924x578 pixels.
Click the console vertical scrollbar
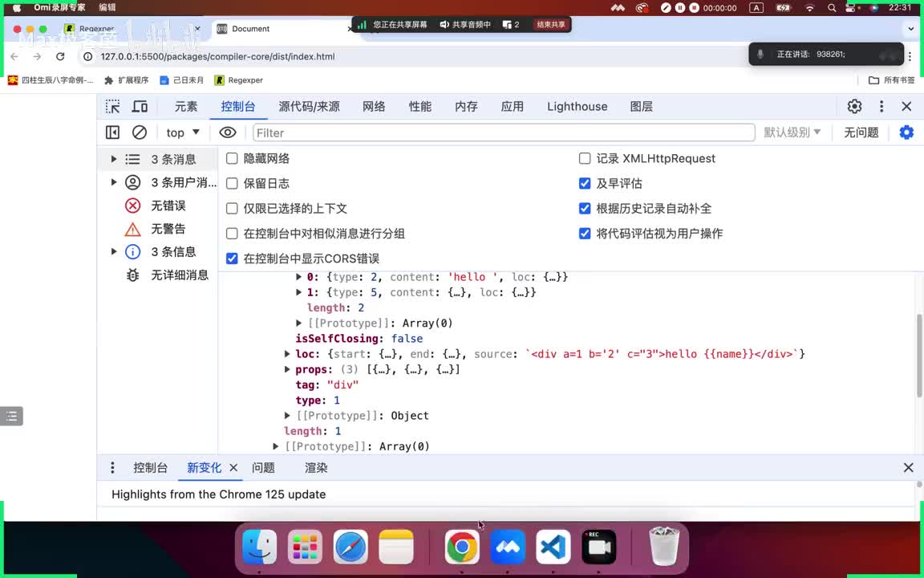click(918, 356)
